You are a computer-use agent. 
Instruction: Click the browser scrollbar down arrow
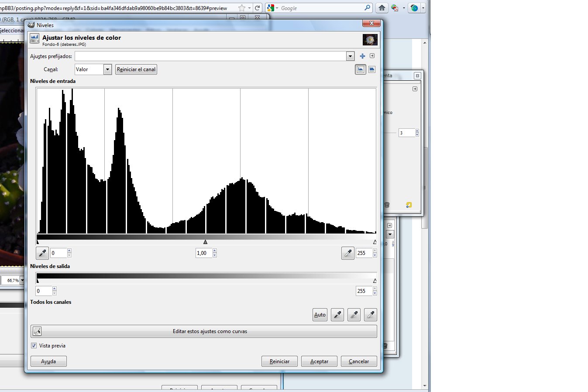point(425,386)
